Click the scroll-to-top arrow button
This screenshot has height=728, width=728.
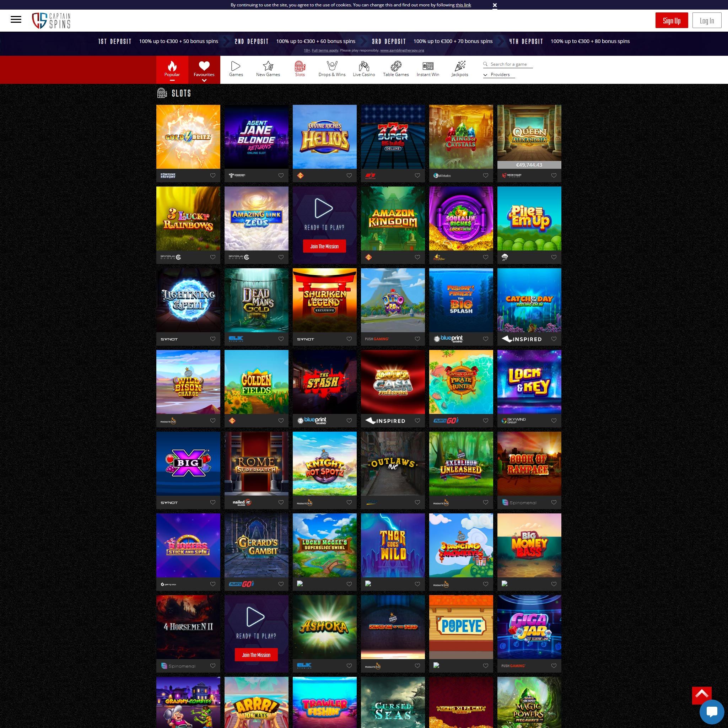(x=702, y=695)
